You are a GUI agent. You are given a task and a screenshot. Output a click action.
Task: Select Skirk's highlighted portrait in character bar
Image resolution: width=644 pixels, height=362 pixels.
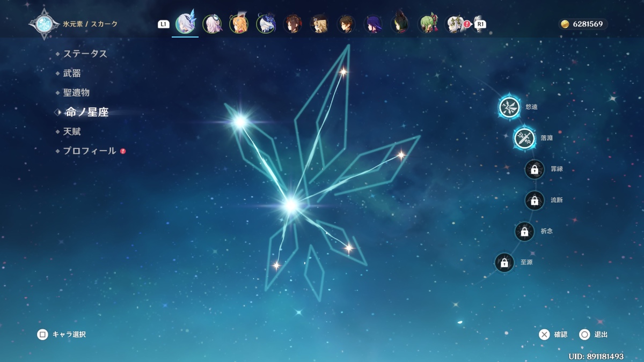(x=185, y=24)
